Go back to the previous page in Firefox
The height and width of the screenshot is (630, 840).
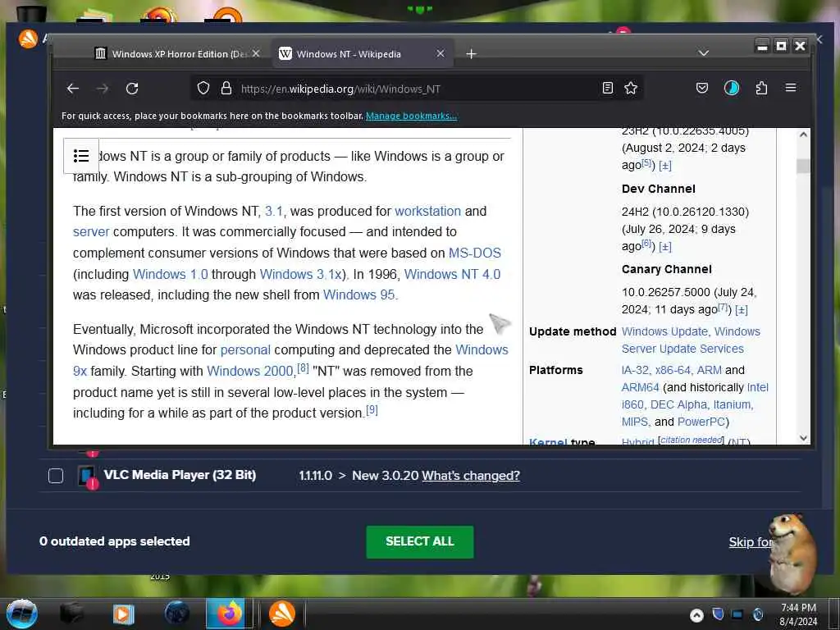coord(73,89)
